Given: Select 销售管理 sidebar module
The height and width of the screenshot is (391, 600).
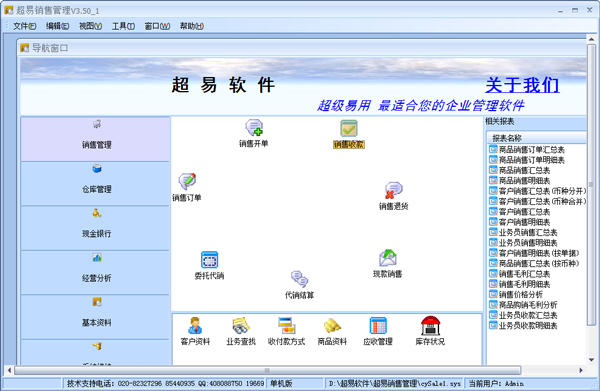Looking at the screenshot, I should (95, 139).
